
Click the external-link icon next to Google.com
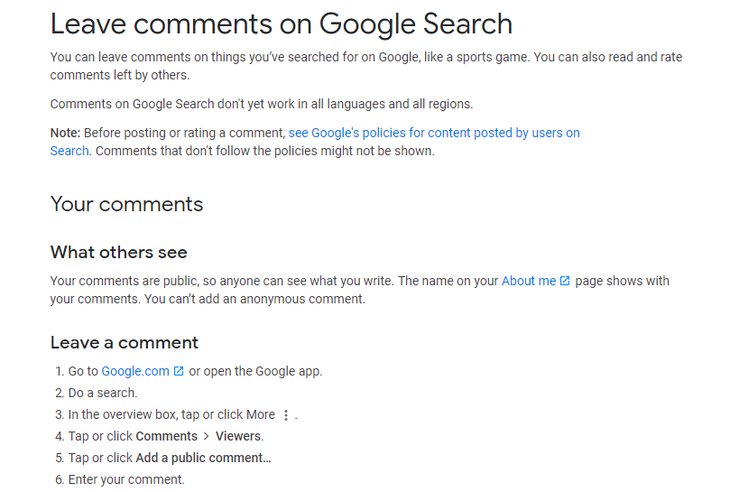click(178, 371)
